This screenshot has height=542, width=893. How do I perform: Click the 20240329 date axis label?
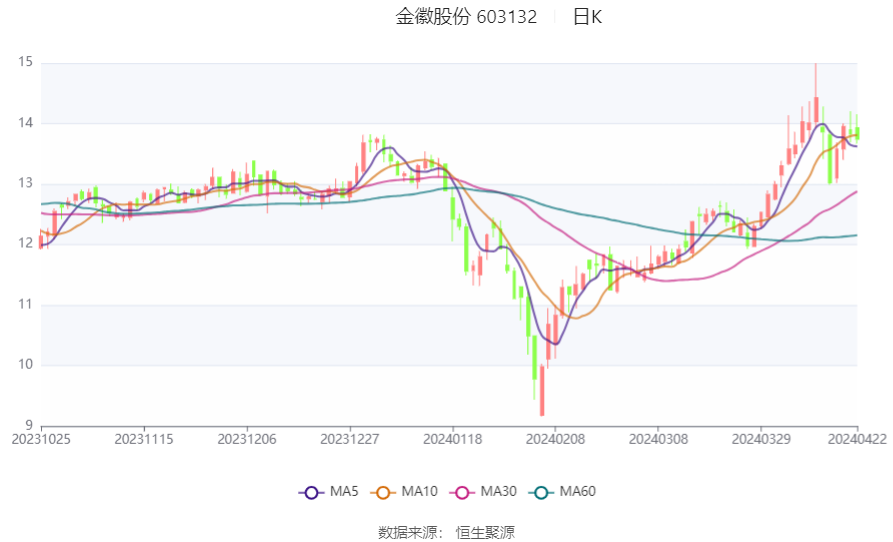coord(761,440)
